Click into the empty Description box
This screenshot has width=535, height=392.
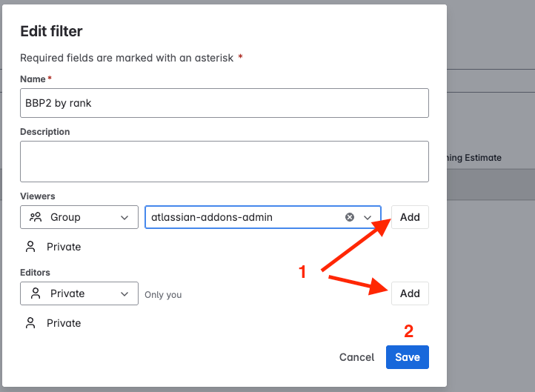coord(225,162)
